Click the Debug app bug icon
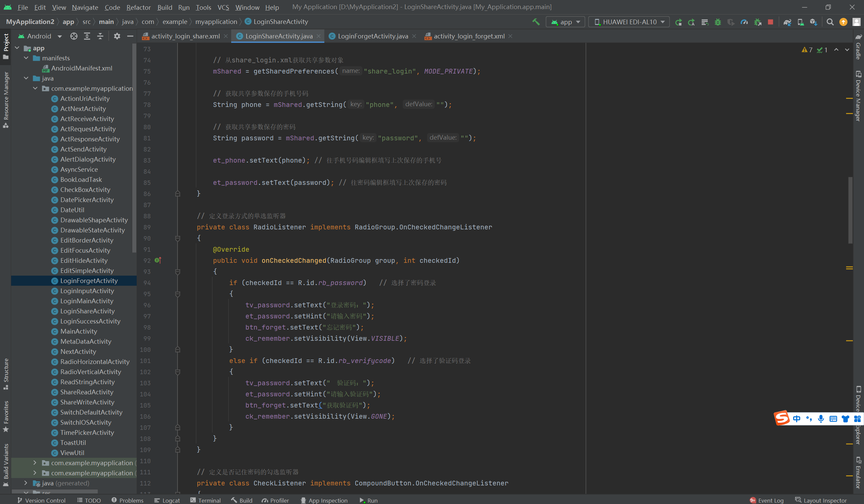The height and width of the screenshot is (504, 864). pyautogui.click(x=718, y=22)
